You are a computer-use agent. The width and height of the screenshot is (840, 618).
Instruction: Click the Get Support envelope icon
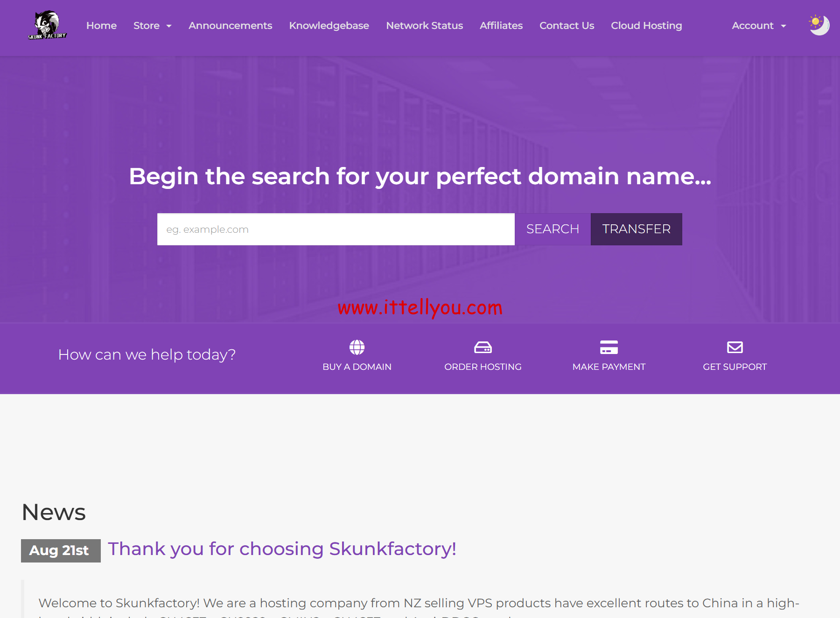coord(734,347)
